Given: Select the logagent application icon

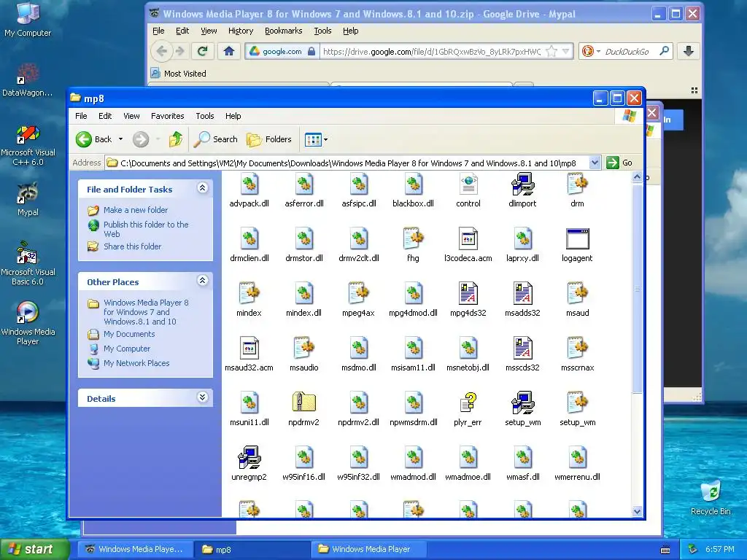Looking at the screenshot, I should coord(578,238).
